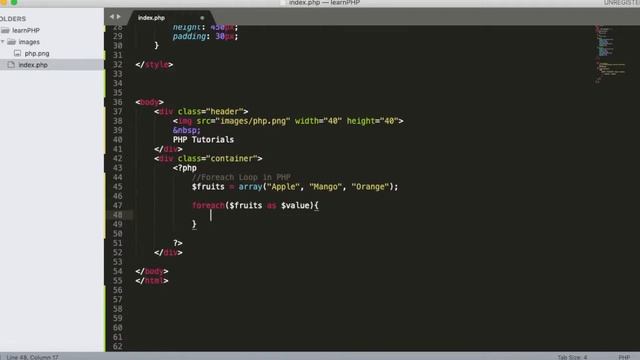Viewport: 640px width, 360px height.
Task: Switch to the index.php tab
Action: pos(151,18)
